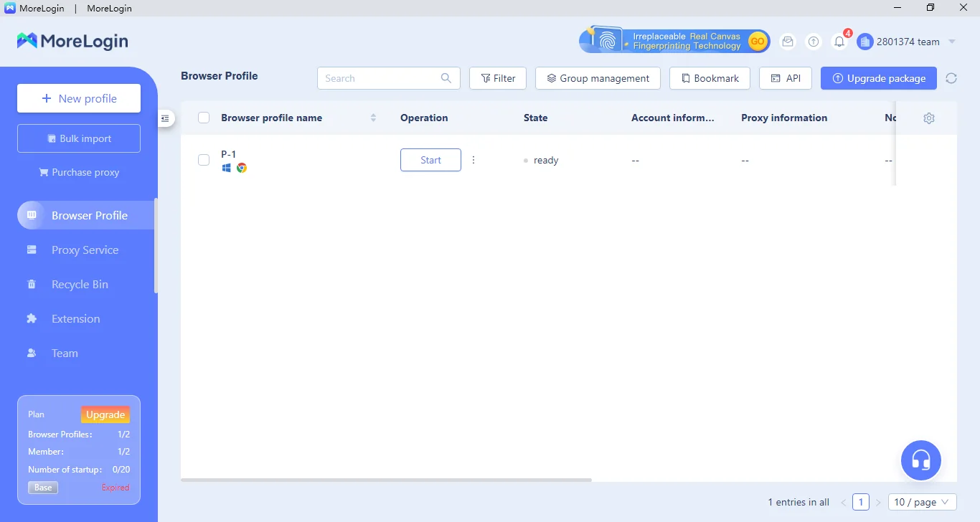Screen dimensions: 980x522
Task: Open the notifications bell icon
Action: tap(839, 42)
